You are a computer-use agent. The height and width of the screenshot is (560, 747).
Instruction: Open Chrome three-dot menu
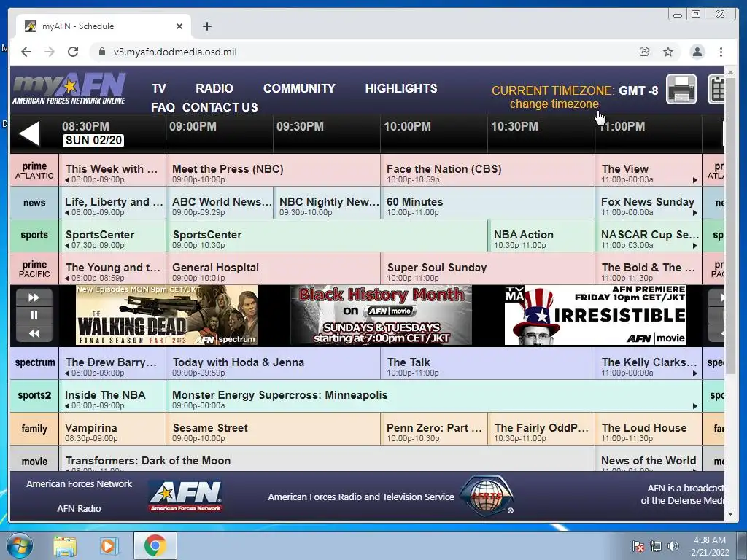pos(721,52)
